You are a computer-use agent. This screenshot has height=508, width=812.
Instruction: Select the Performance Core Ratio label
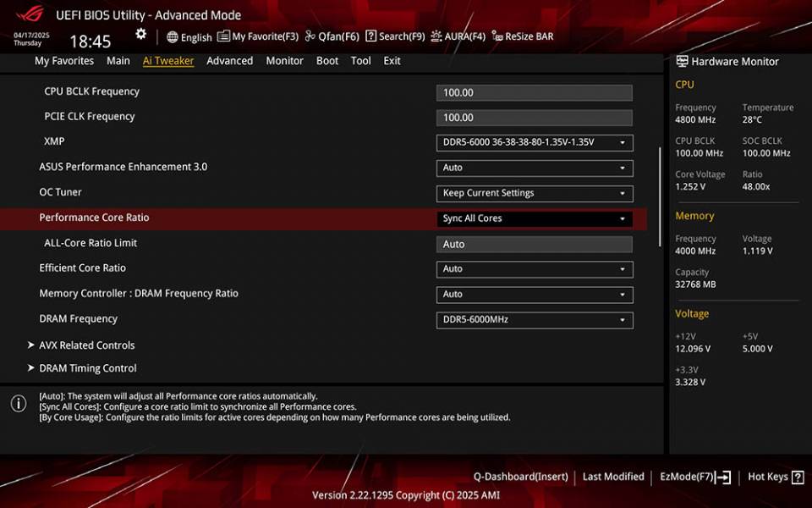pos(94,218)
